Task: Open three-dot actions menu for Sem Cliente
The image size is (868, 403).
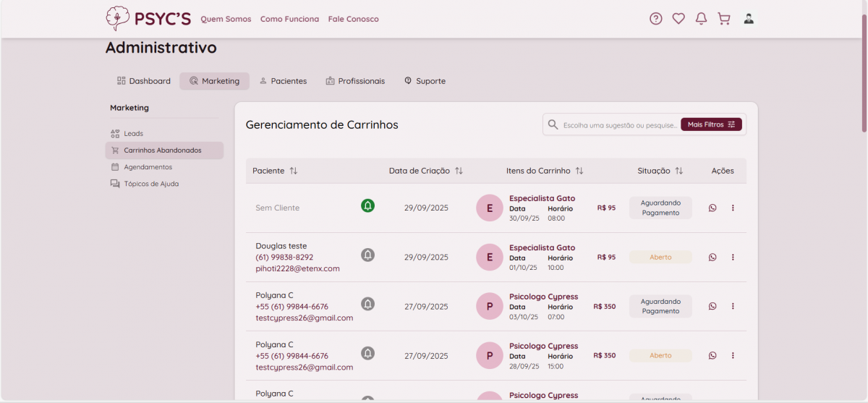Action: pyautogui.click(x=733, y=208)
